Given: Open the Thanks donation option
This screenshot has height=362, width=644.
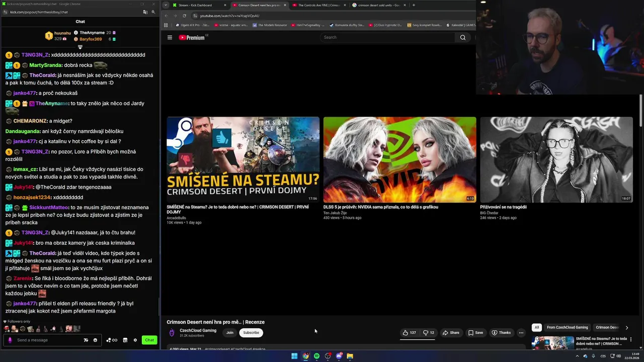Looking at the screenshot, I should pos(501,333).
